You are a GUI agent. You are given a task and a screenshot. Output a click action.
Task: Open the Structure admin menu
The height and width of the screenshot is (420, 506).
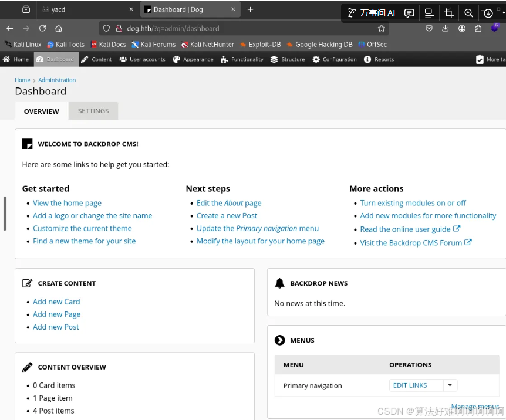point(288,59)
